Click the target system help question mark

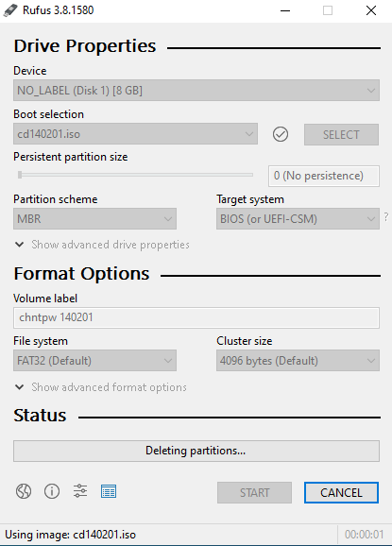[386, 217]
